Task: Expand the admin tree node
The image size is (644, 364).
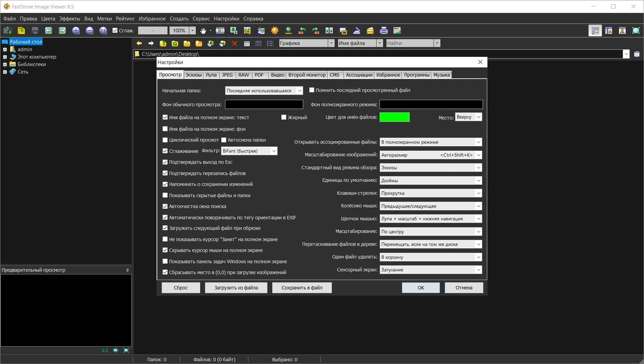Action: tap(5, 49)
